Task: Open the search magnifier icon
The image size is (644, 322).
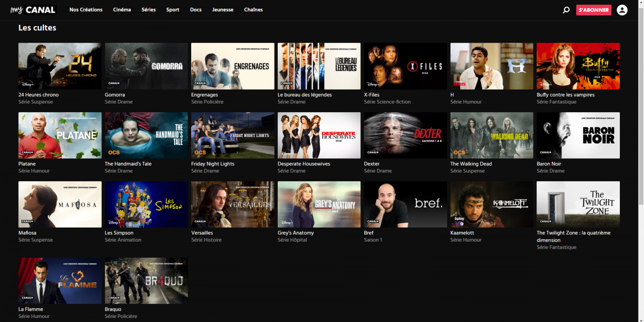Action: coord(566,10)
